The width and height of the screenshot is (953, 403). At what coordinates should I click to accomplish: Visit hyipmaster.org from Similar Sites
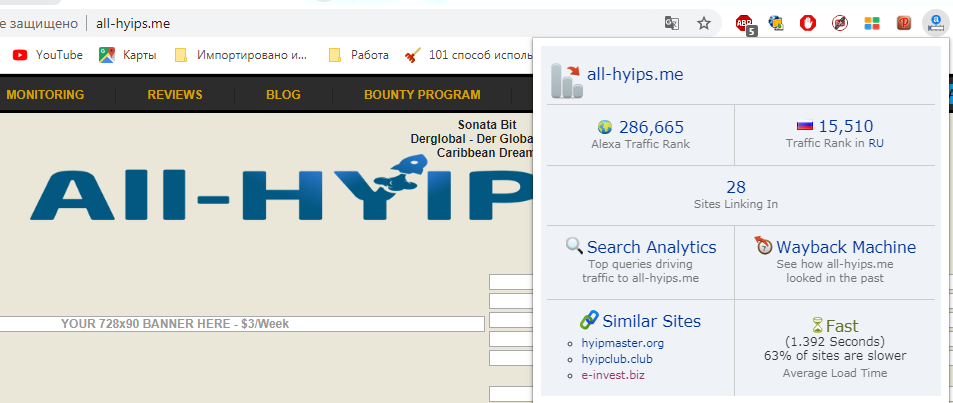coord(622,343)
